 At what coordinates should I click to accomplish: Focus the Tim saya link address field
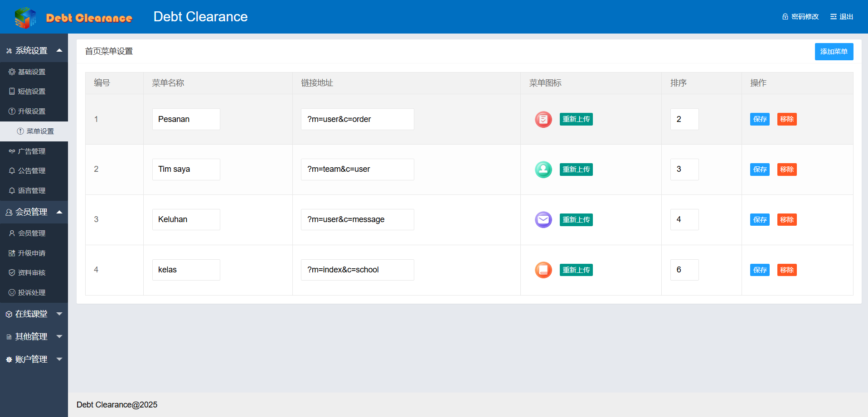(357, 170)
